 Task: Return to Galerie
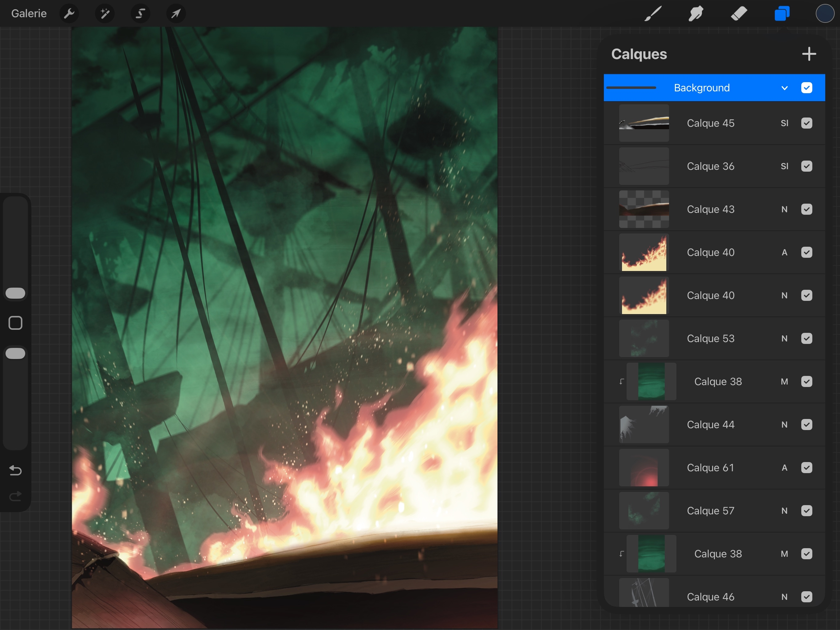29,14
